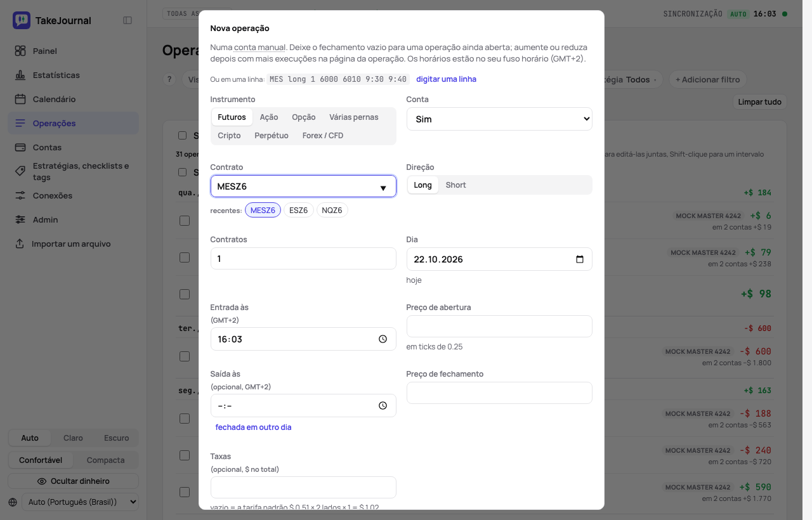Viewport: 812px width, 520px height.
Task: Open the clock picker for Saída às
Action: coord(383,406)
